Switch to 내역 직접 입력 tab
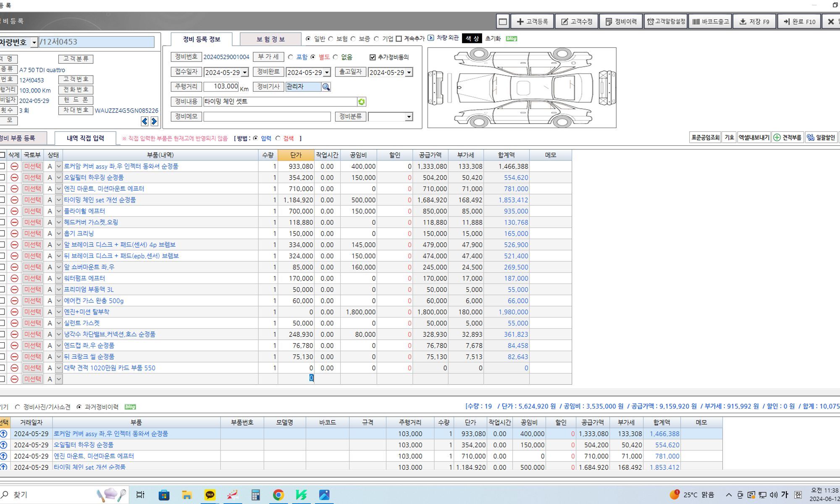Screen dimensions: 840x504 (85, 138)
